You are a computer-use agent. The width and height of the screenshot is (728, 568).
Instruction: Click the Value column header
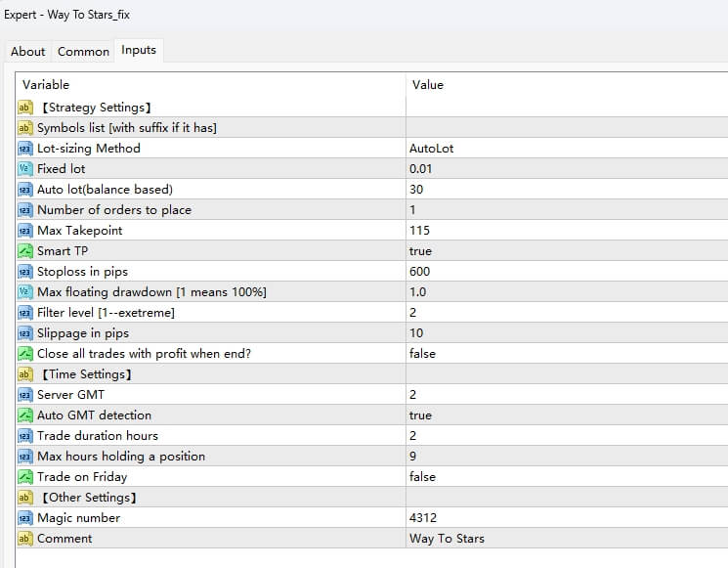(x=428, y=85)
